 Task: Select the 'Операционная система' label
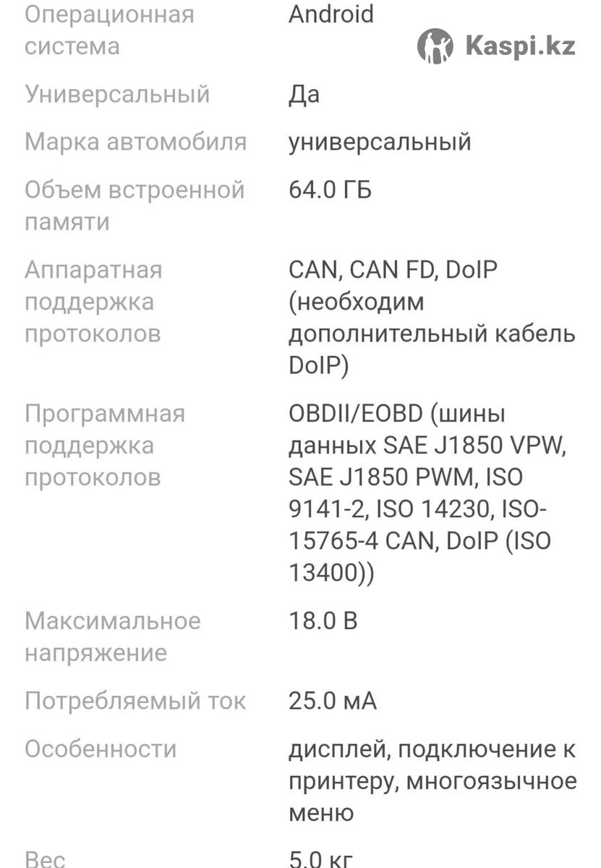click(x=109, y=30)
